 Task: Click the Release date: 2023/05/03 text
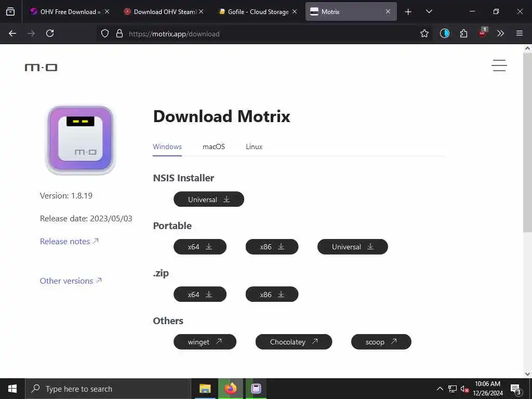86,219
